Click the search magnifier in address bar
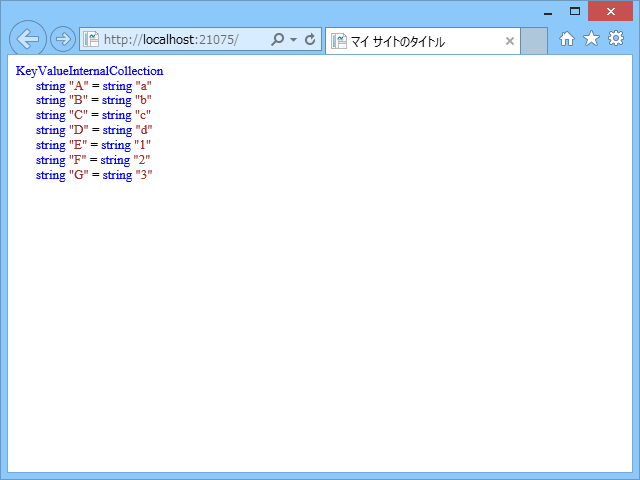 [278, 39]
